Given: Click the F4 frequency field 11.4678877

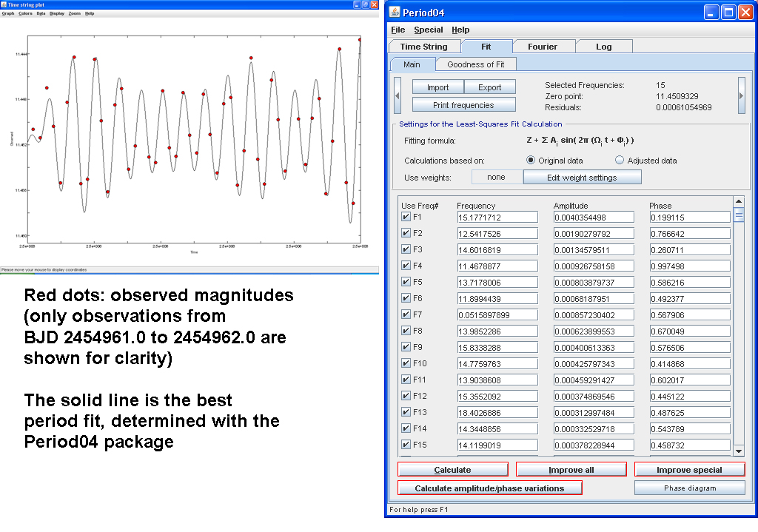Looking at the screenshot, I should [x=497, y=266].
